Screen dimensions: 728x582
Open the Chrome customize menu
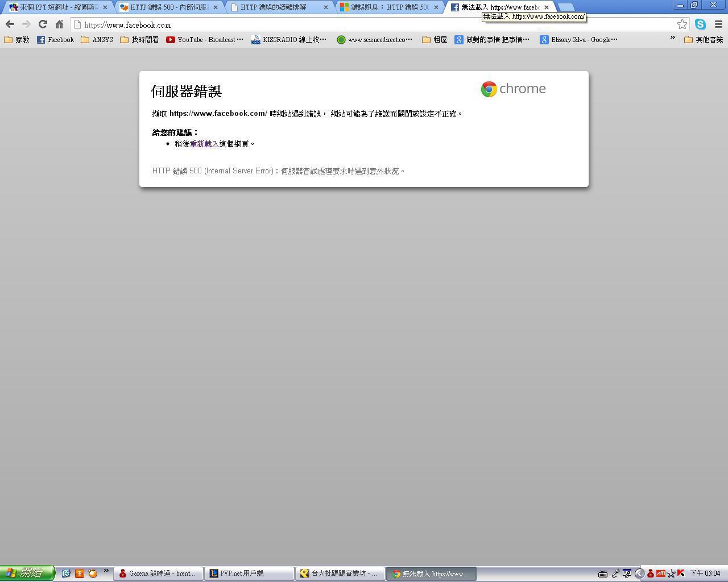(718, 24)
